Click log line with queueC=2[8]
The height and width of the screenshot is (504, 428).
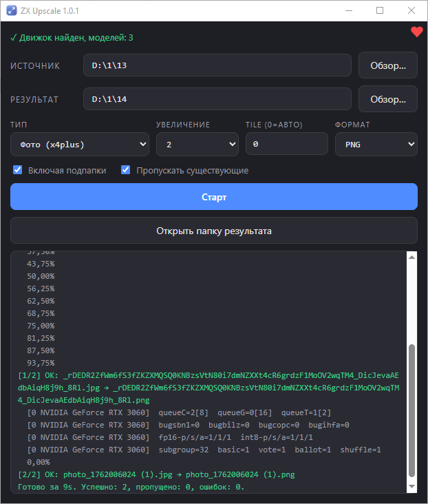point(179,412)
